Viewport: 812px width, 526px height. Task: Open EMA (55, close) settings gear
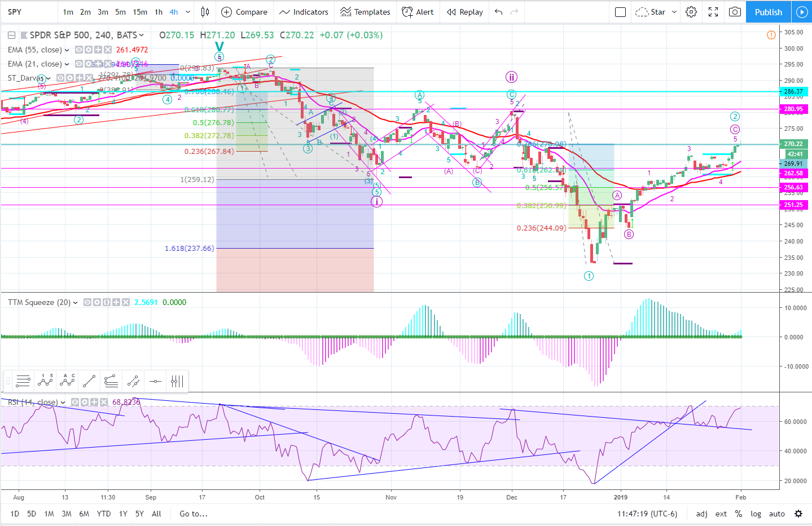pos(88,50)
